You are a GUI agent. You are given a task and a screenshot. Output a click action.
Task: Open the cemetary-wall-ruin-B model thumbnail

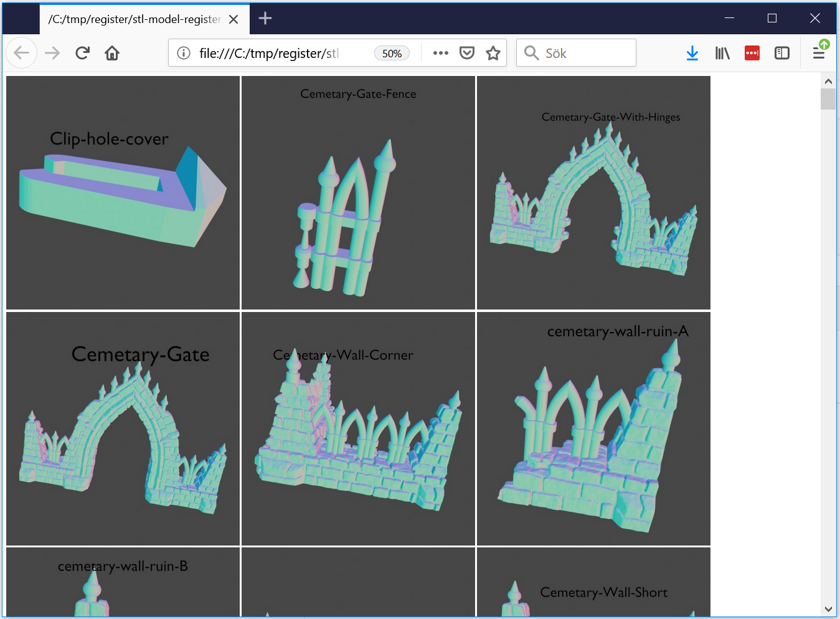pos(123,582)
